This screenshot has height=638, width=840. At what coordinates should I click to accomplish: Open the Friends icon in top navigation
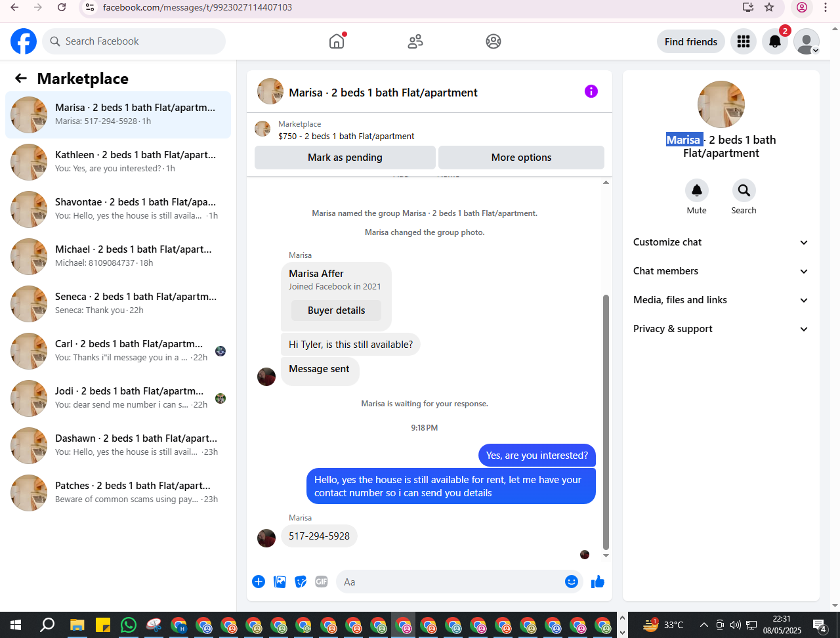pyautogui.click(x=415, y=41)
